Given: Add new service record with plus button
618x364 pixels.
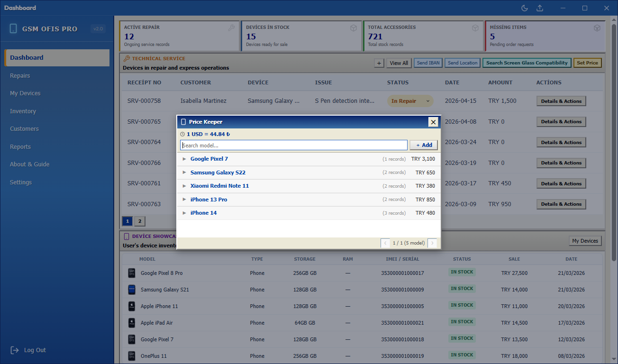Looking at the screenshot, I should point(379,63).
